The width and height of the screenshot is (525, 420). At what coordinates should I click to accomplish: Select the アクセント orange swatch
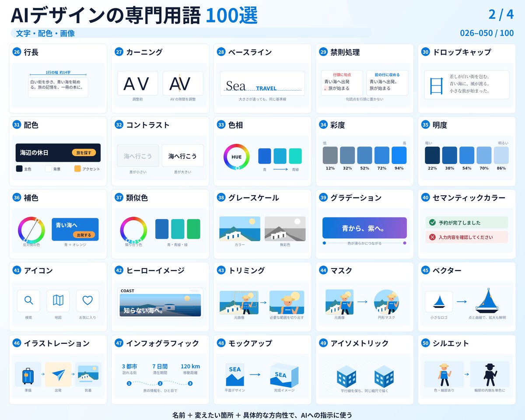(x=77, y=168)
